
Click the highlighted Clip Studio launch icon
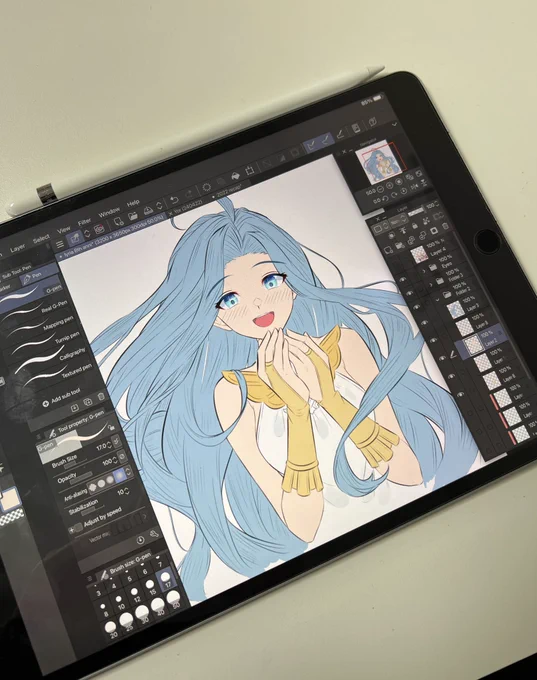(x=74, y=237)
